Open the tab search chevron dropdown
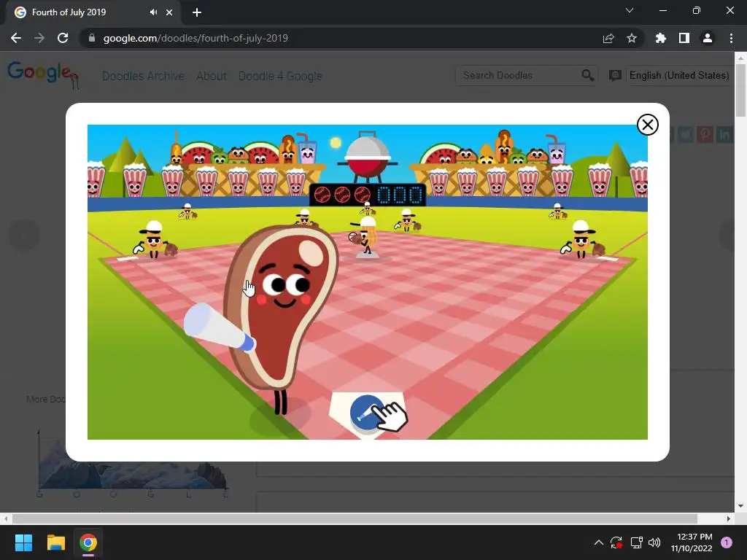Screen dimensions: 747x560 tap(630, 10)
